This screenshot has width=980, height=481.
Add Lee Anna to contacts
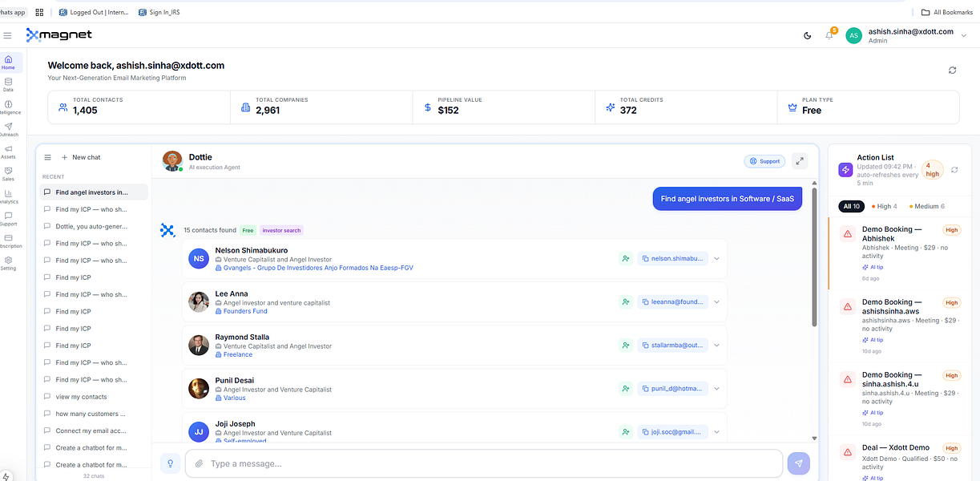[625, 302]
